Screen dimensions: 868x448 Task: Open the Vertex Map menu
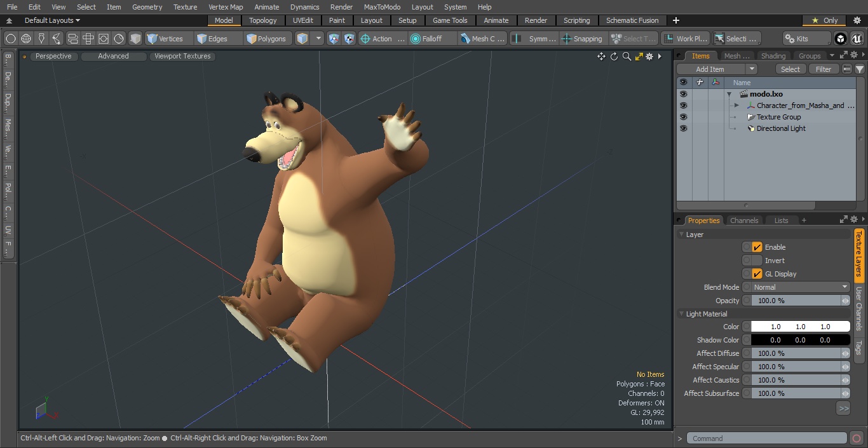(x=226, y=7)
